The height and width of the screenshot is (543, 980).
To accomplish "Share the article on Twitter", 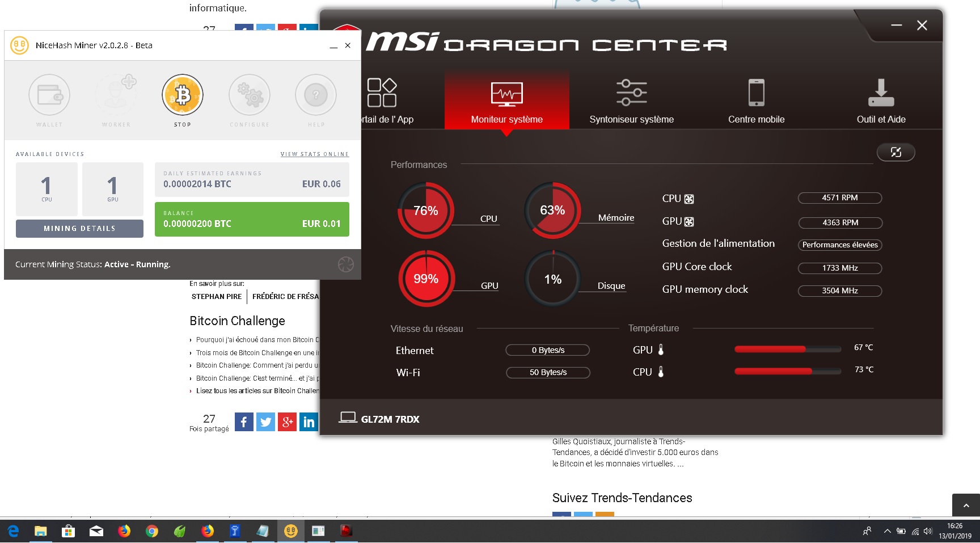I will [265, 422].
